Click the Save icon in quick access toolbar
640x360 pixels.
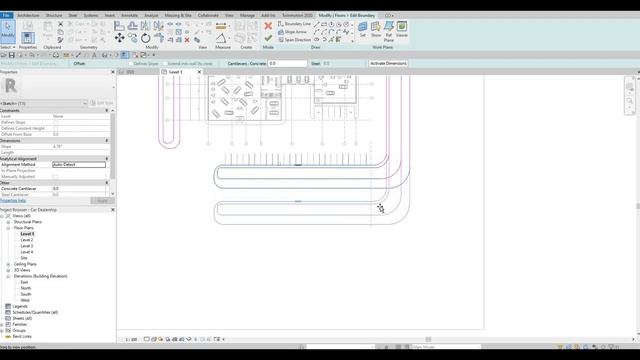(x=12, y=55)
